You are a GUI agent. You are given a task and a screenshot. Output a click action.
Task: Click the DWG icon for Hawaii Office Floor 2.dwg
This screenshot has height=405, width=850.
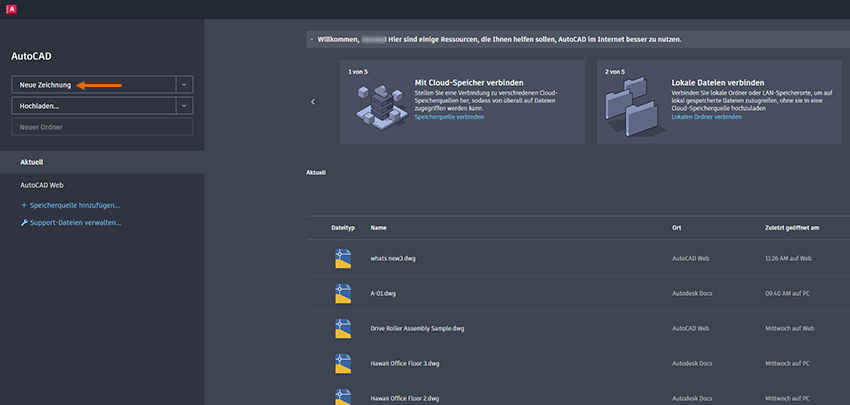tap(343, 396)
